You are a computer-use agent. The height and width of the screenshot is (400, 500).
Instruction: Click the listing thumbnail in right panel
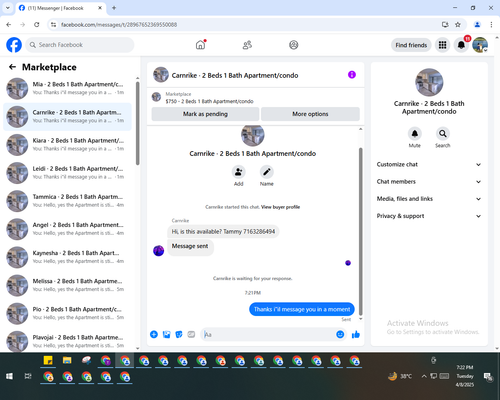point(429,82)
